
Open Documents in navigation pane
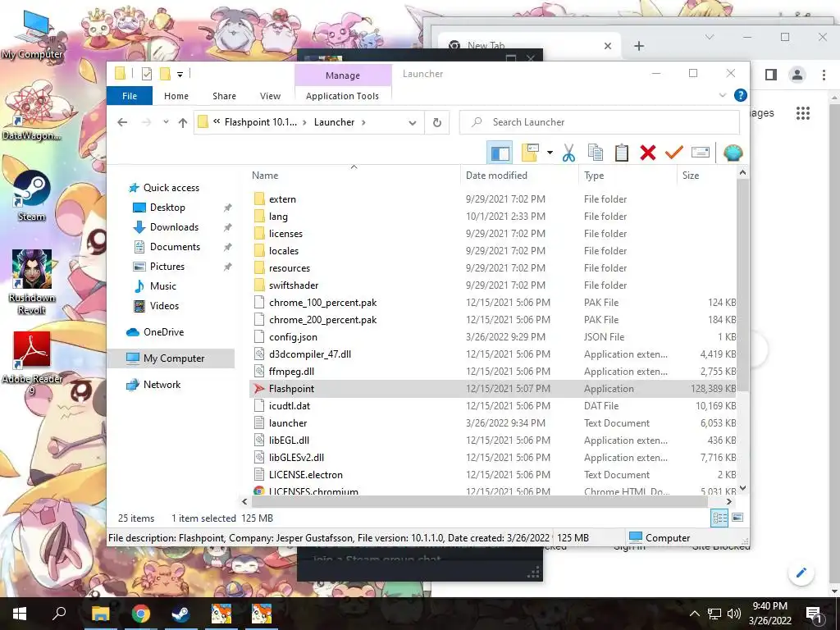[x=175, y=247]
